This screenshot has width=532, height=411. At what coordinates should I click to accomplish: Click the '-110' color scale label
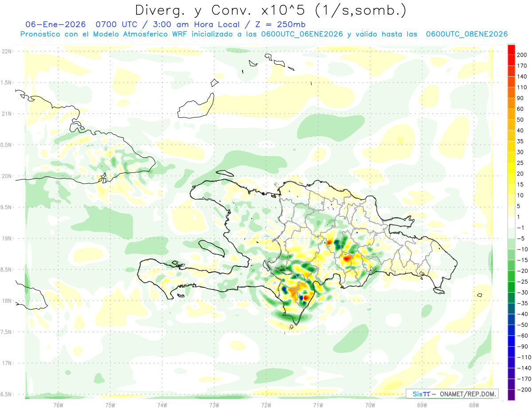point(524,357)
